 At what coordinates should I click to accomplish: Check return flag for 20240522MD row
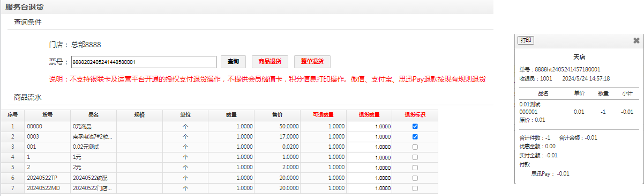(415, 188)
